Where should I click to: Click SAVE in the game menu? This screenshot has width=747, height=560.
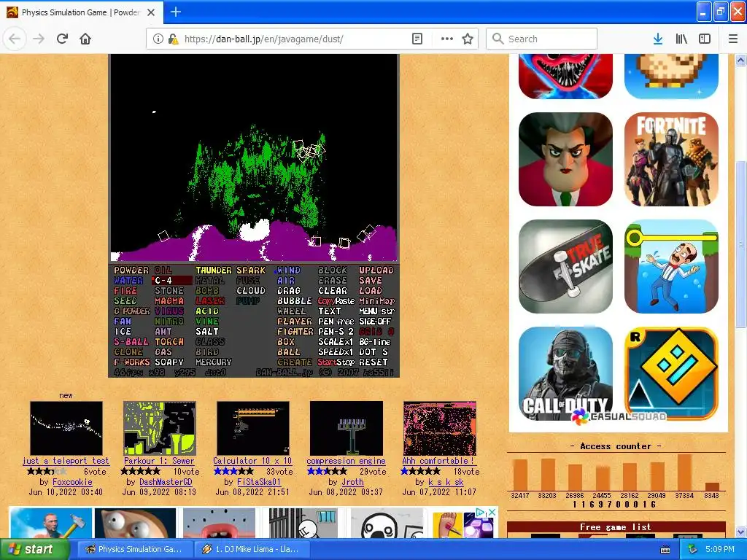[x=371, y=281]
